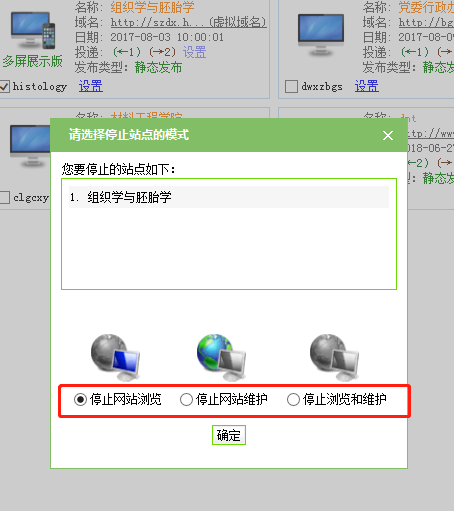This screenshot has height=511, width=454.
Task: Click the multi-screen monitor and phone icon
Action: click(x=33, y=31)
